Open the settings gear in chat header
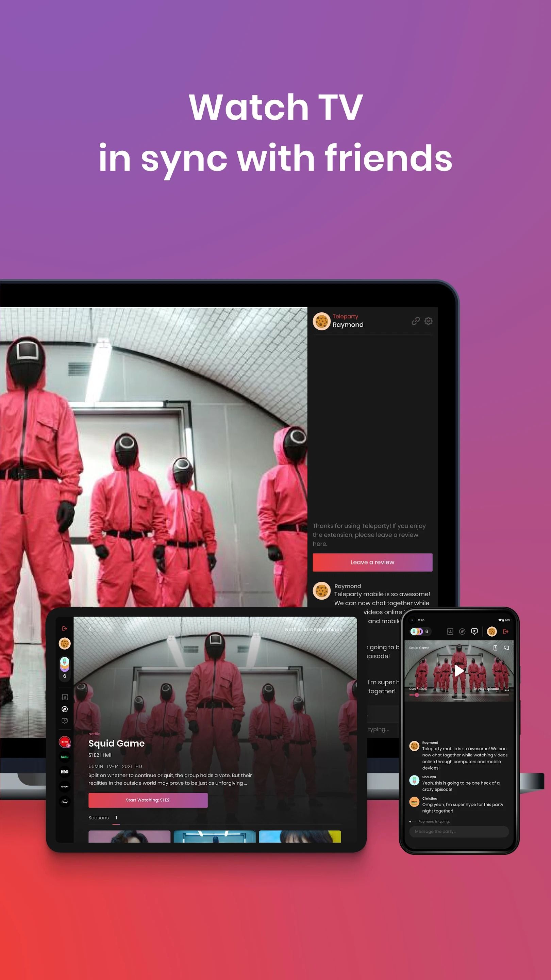The width and height of the screenshot is (551, 980). [x=429, y=321]
